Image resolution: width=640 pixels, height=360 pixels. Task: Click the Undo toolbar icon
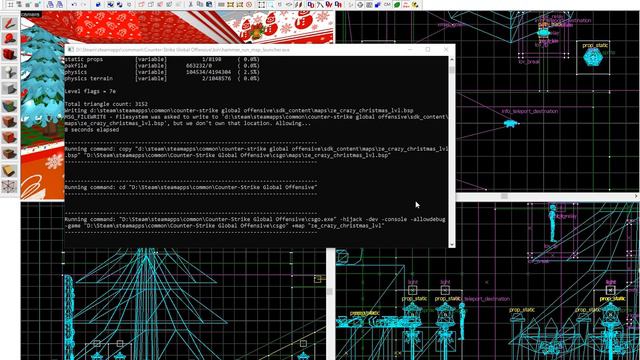[x=74, y=5]
